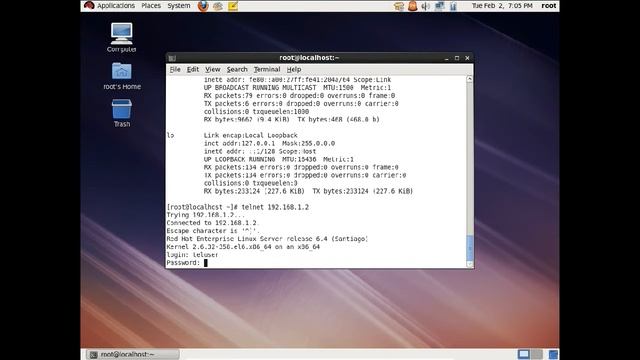Select the root's Home folder icon

point(122,76)
